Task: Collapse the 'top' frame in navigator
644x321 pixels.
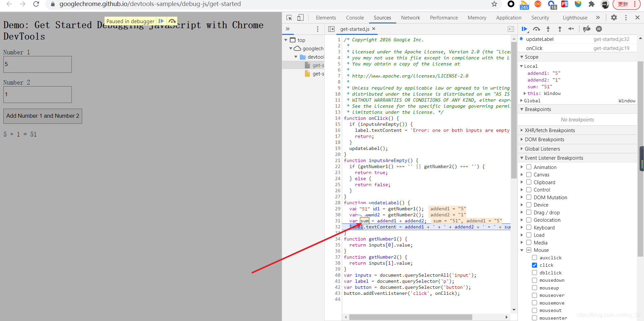Action: [x=286, y=40]
